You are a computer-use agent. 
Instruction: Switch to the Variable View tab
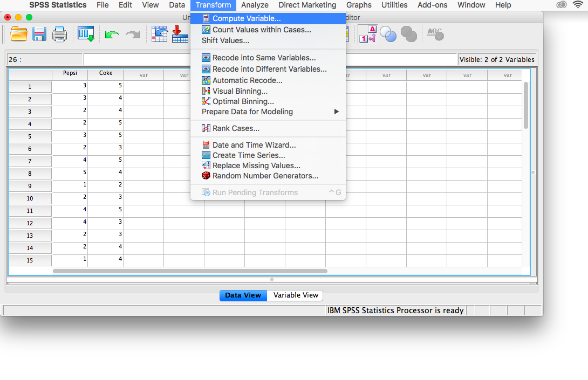(x=296, y=295)
